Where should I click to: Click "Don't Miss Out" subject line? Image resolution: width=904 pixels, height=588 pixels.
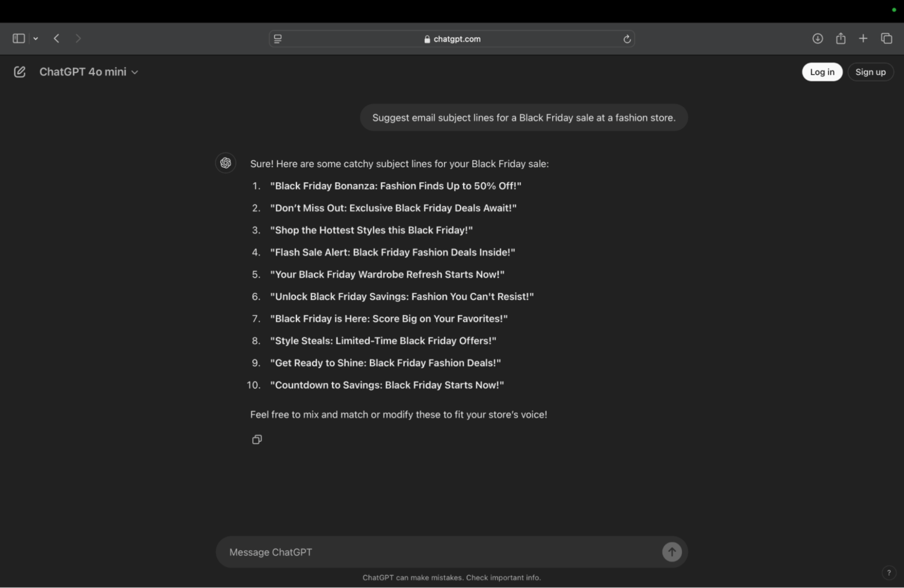coord(393,208)
